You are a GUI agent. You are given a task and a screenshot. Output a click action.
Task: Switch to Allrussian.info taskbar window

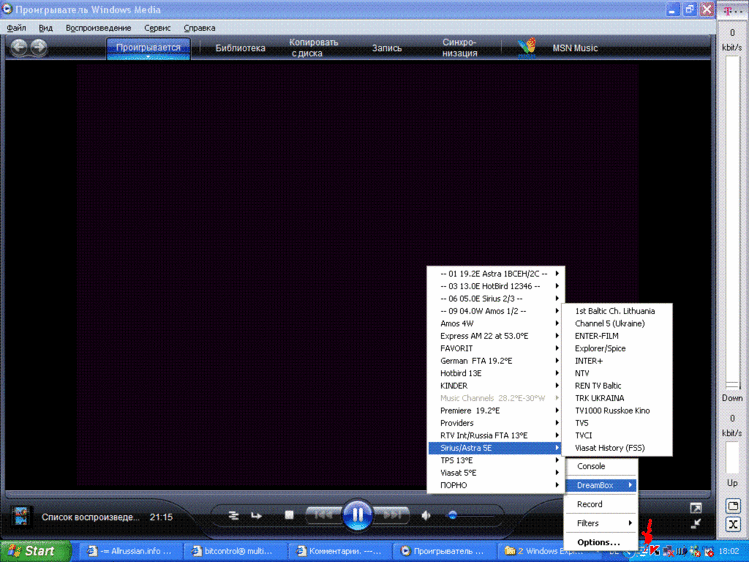pyautogui.click(x=129, y=551)
